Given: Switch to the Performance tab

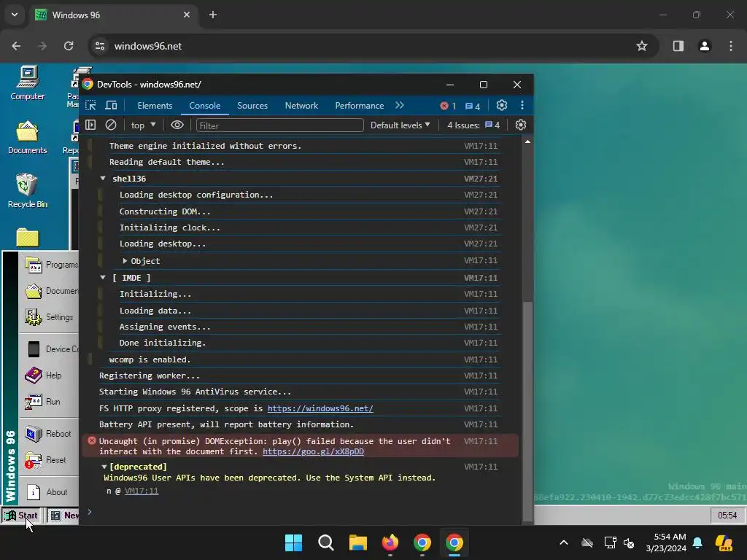Looking at the screenshot, I should 359,106.
